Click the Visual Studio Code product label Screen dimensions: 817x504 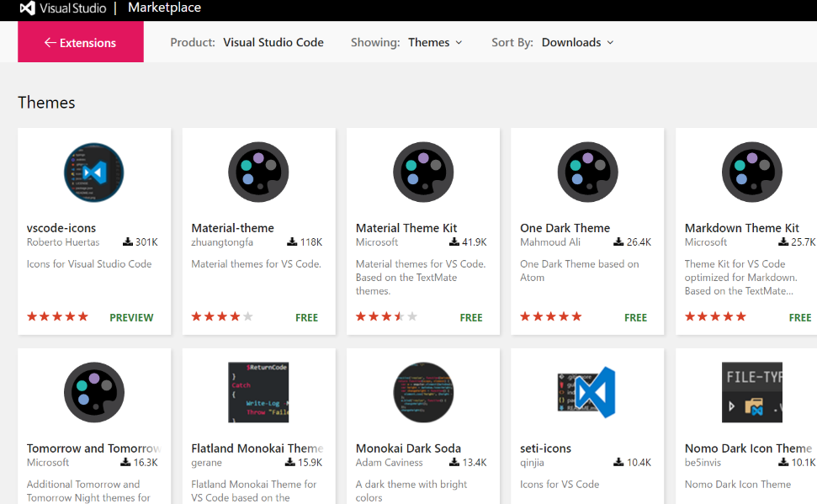click(x=273, y=42)
